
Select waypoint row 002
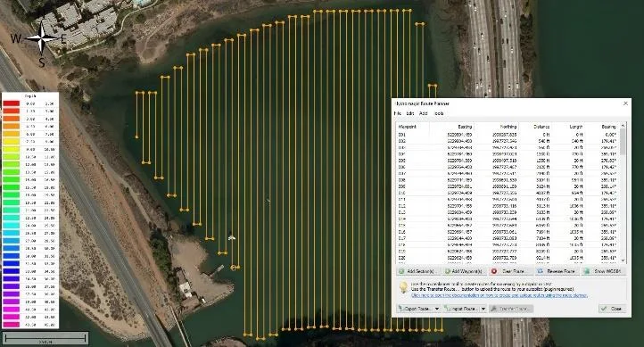pyautogui.click(x=508, y=141)
